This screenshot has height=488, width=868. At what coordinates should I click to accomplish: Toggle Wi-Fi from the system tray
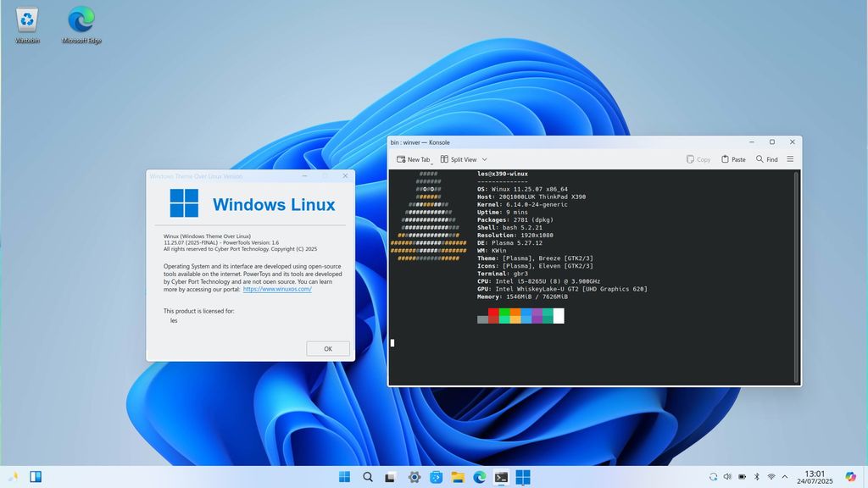(771, 476)
